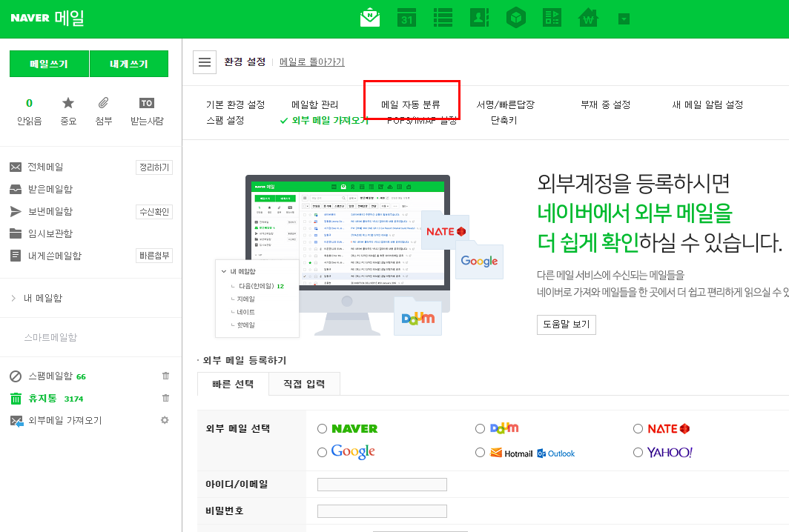Open the address book icon in header
Image resolution: width=789 pixels, height=532 pixels.
[479, 18]
